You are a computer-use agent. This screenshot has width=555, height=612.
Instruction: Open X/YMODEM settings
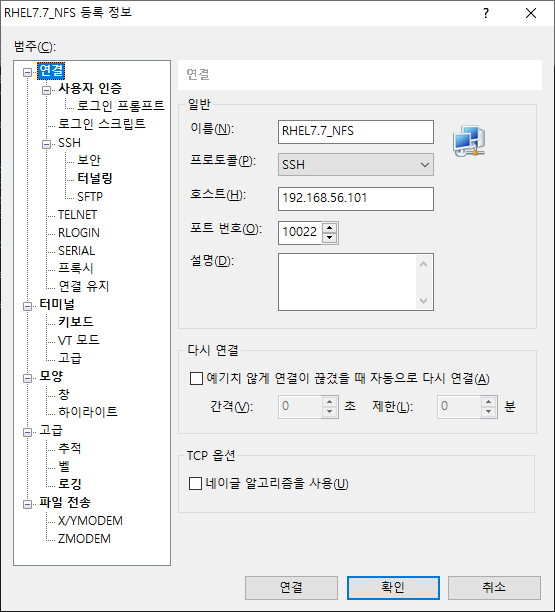[x=90, y=521]
